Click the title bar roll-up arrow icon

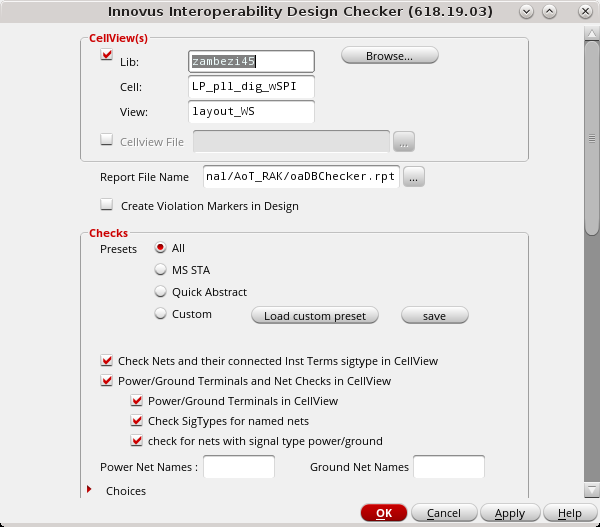549,11
